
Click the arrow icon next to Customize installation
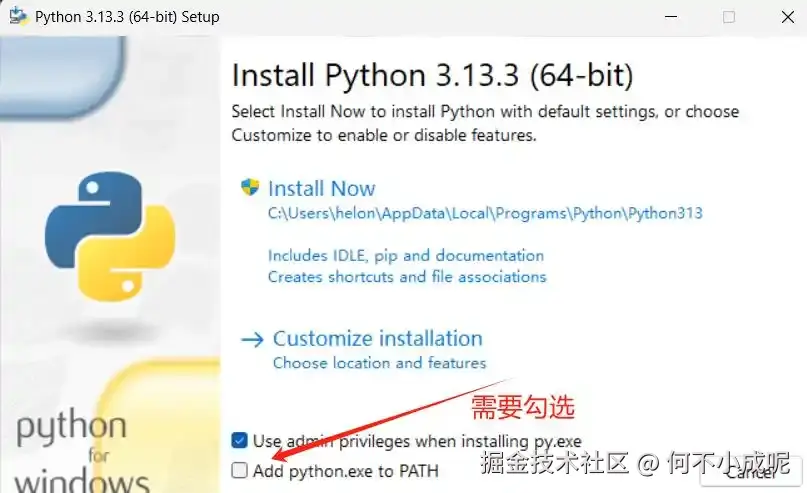(252, 339)
